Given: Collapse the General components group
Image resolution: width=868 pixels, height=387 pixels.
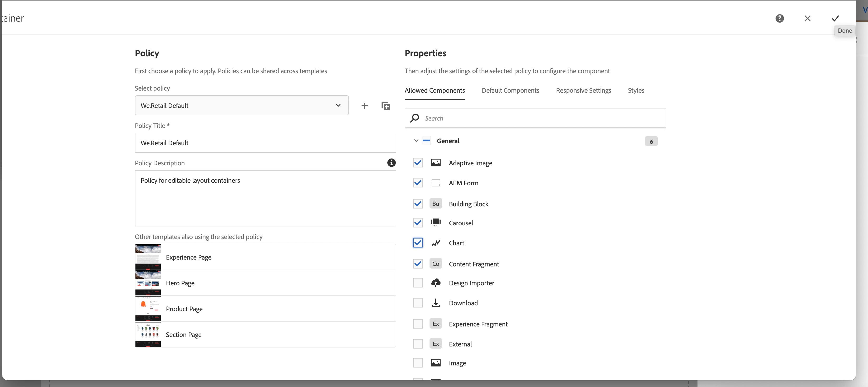Looking at the screenshot, I should pyautogui.click(x=416, y=141).
